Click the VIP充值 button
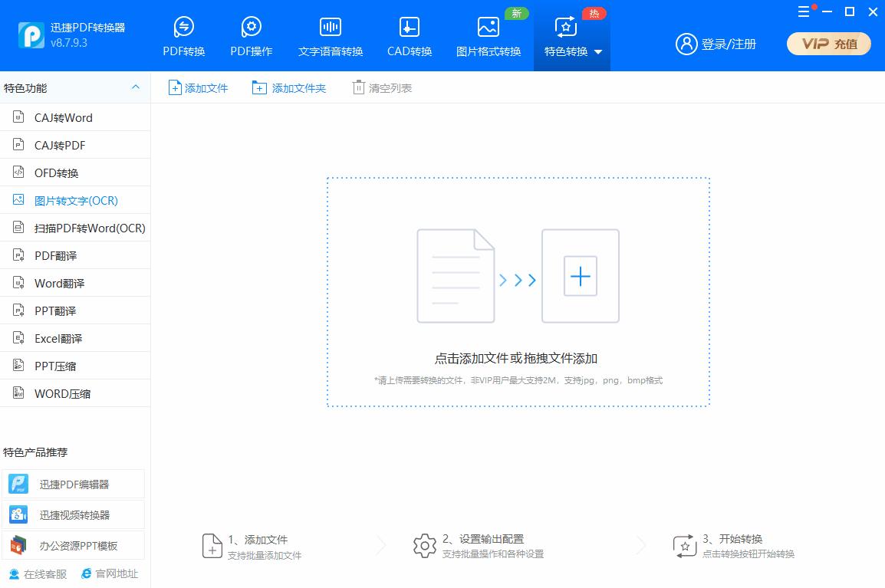 click(828, 44)
